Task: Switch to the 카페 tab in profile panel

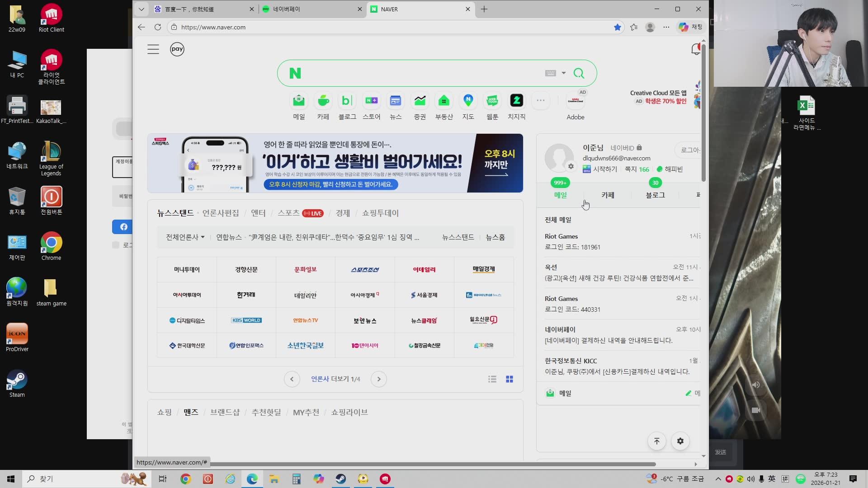Action: point(608,195)
